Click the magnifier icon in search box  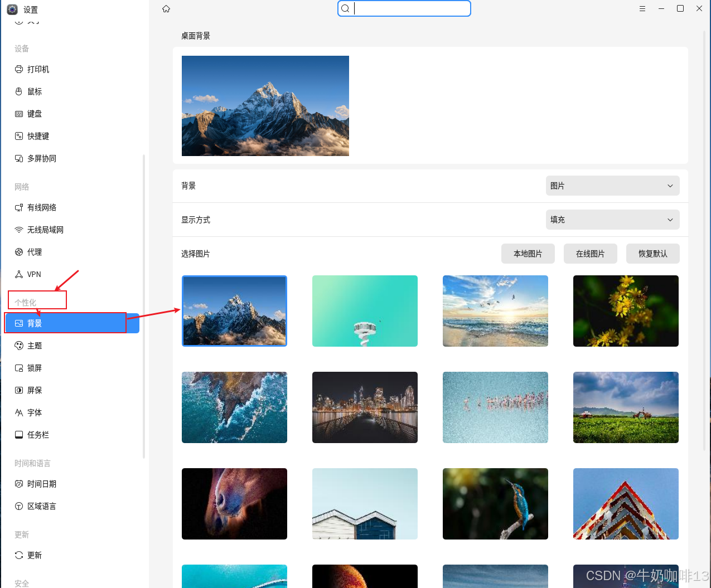point(345,8)
